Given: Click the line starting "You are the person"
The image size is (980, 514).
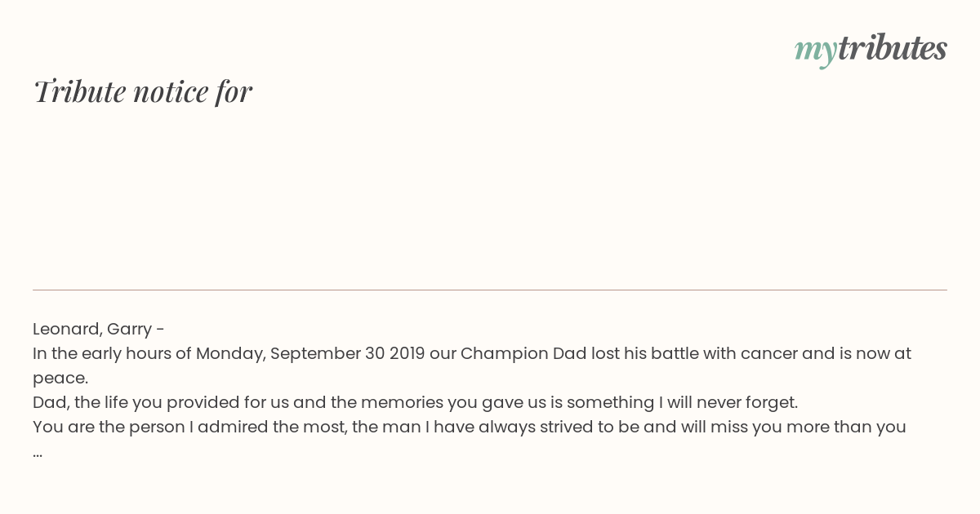Looking at the screenshot, I should (469, 427).
